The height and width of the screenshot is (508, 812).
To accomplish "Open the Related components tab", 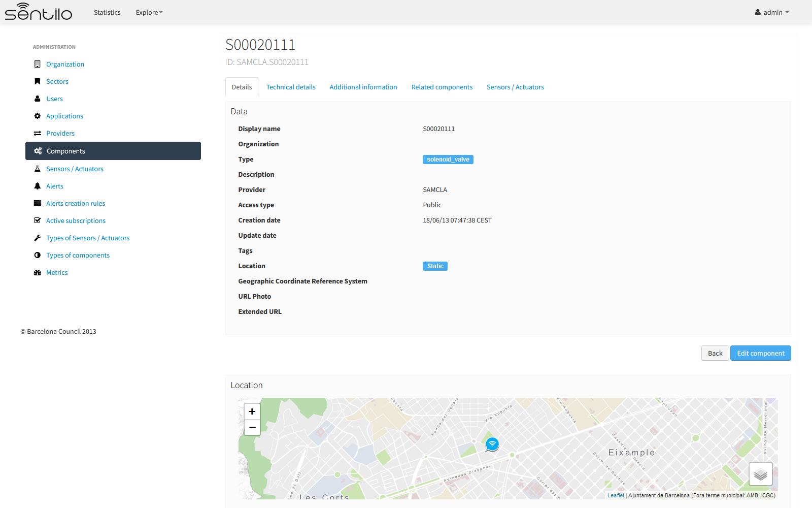I will pos(442,87).
